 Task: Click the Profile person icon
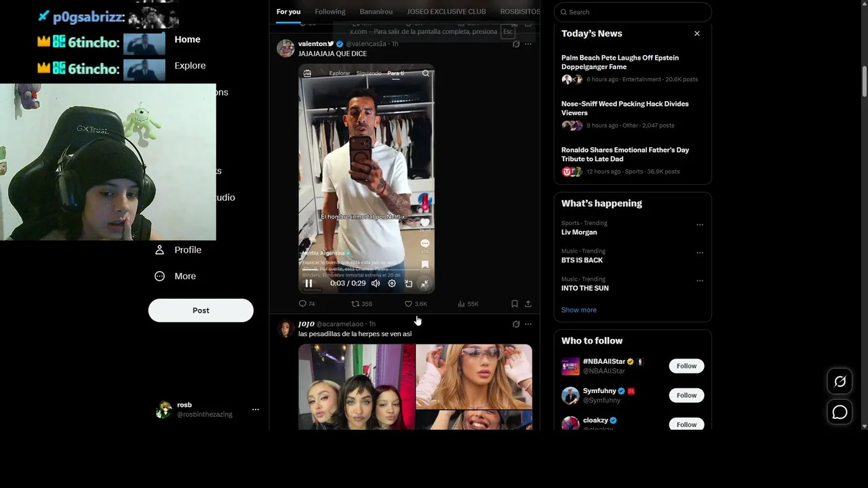(x=159, y=250)
